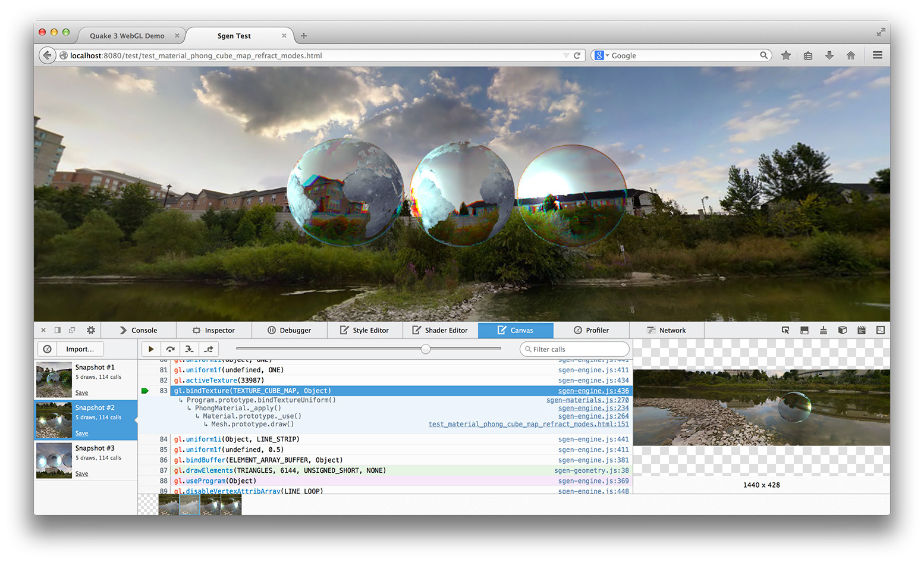Click the step over icon

(171, 349)
